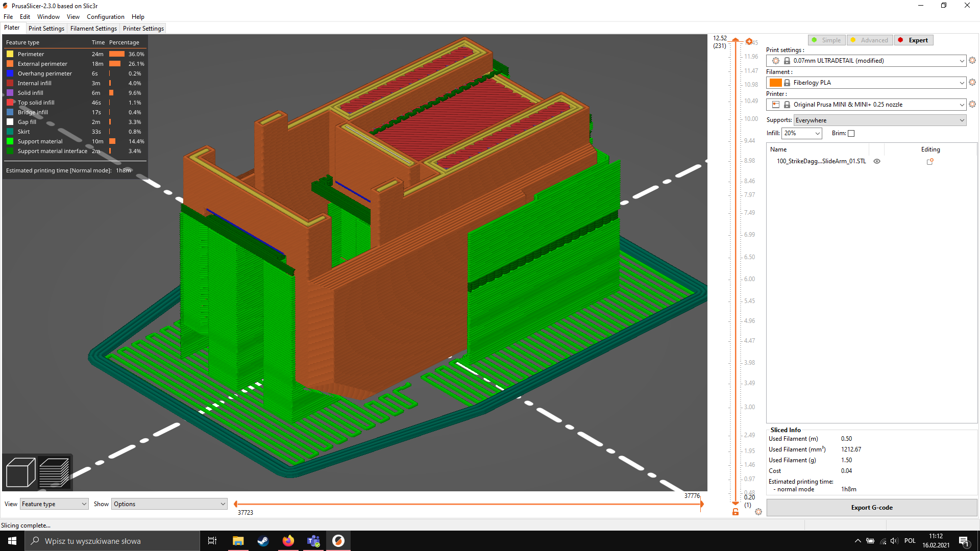Image resolution: width=980 pixels, height=551 pixels.
Task: Open printer settings gear beside Prusa MINI
Action: (x=972, y=104)
